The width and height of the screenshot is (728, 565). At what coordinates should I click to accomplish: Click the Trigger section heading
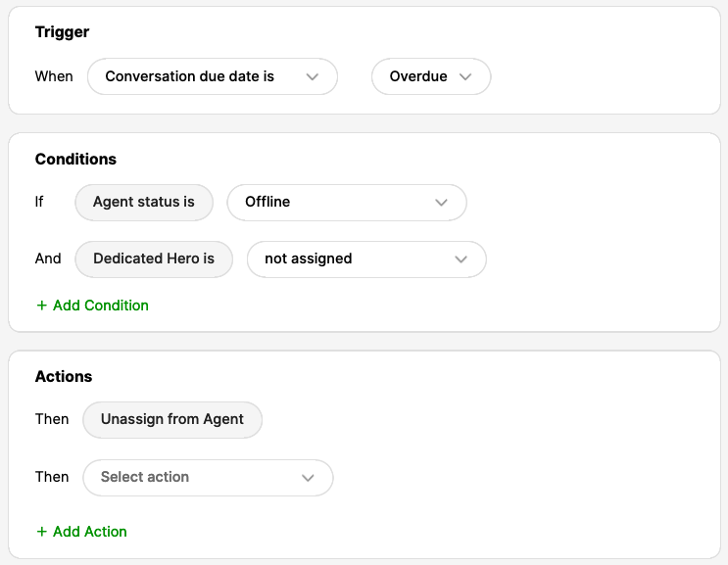62,32
